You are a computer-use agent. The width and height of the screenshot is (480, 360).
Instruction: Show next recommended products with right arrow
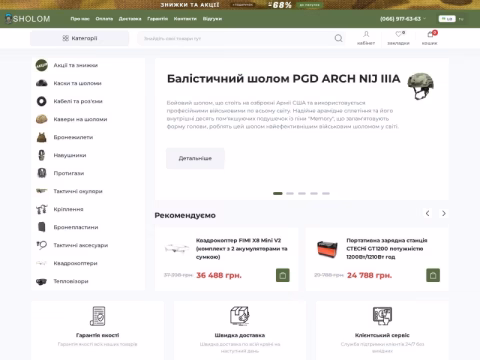point(444,213)
